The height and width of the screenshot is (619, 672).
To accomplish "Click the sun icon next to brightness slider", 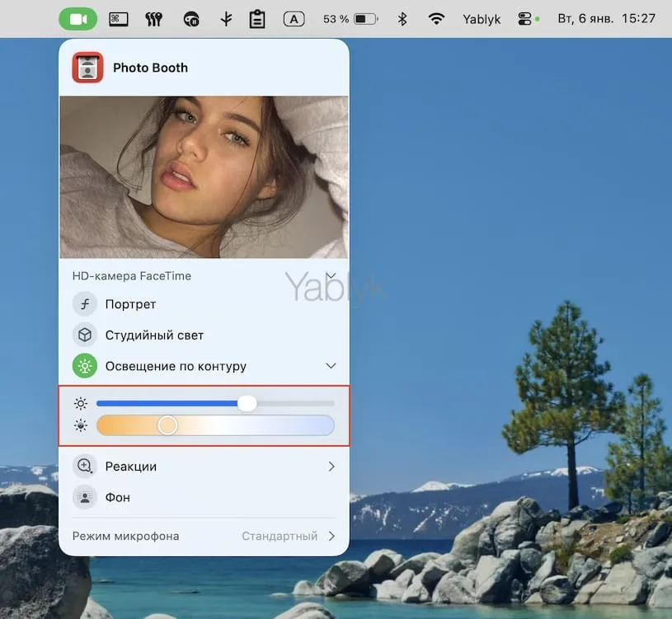I will pos(80,403).
